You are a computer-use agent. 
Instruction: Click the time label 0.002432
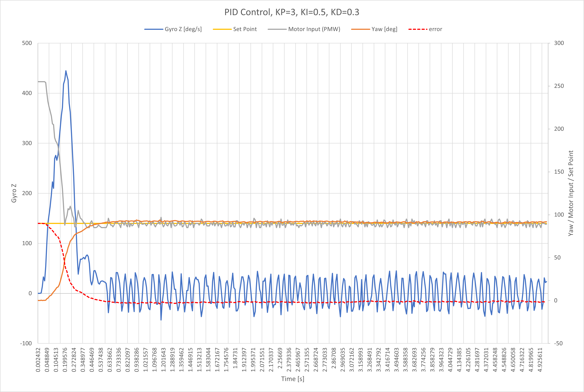click(x=38, y=360)
